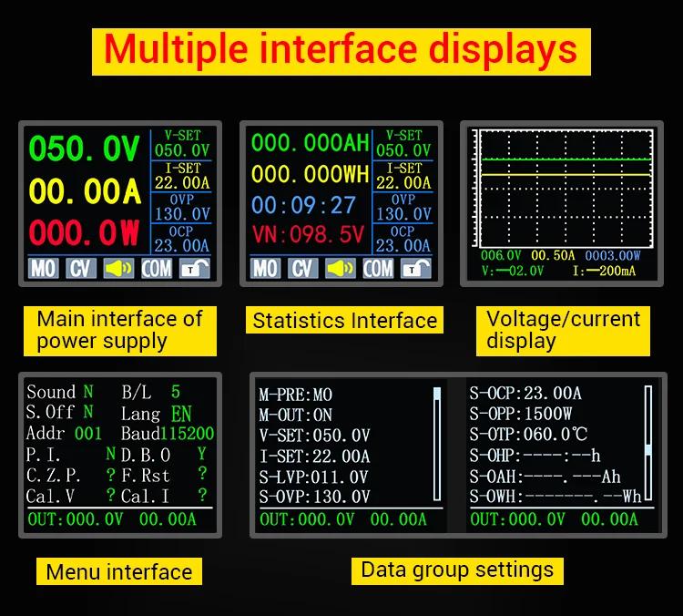Click the COM icon on main interface
The height and width of the screenshot is (616, 683).
pos(157,268)
